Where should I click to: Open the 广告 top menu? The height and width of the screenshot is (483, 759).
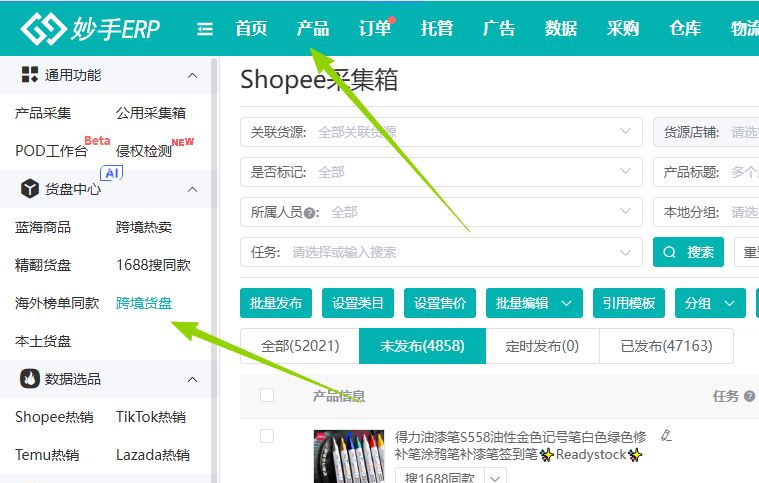pyautogui.click(x=499, y=29)
